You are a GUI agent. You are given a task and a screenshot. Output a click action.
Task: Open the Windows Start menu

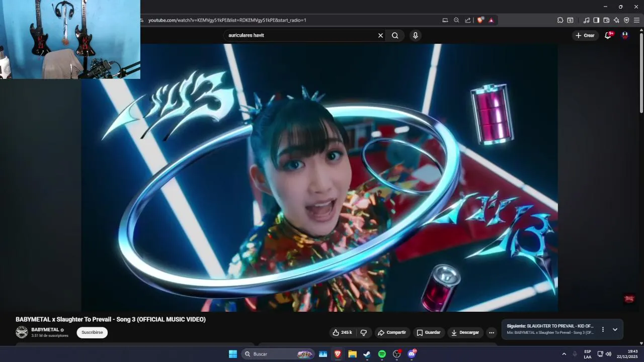pyautogui.click(x=233, y=354)
